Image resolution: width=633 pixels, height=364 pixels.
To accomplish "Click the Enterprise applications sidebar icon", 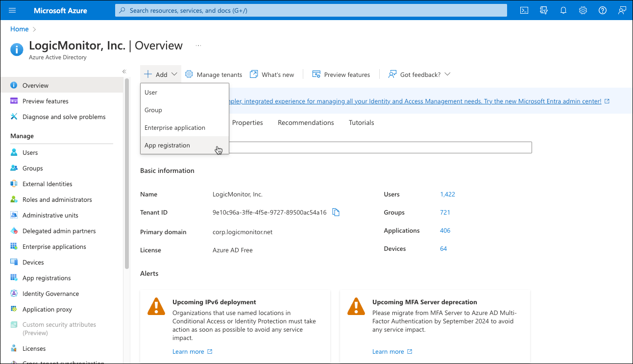I will pyautogui.click(x=14, y=246).
